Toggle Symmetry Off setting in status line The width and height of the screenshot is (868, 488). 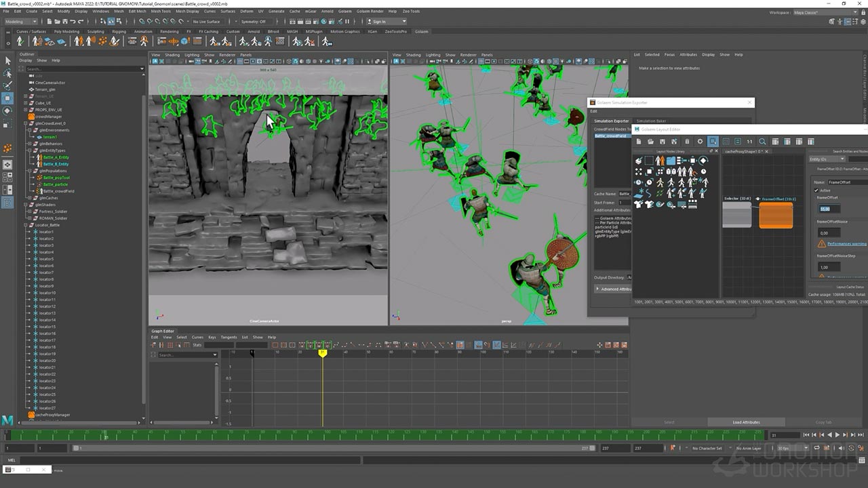(x=252, y=22)
